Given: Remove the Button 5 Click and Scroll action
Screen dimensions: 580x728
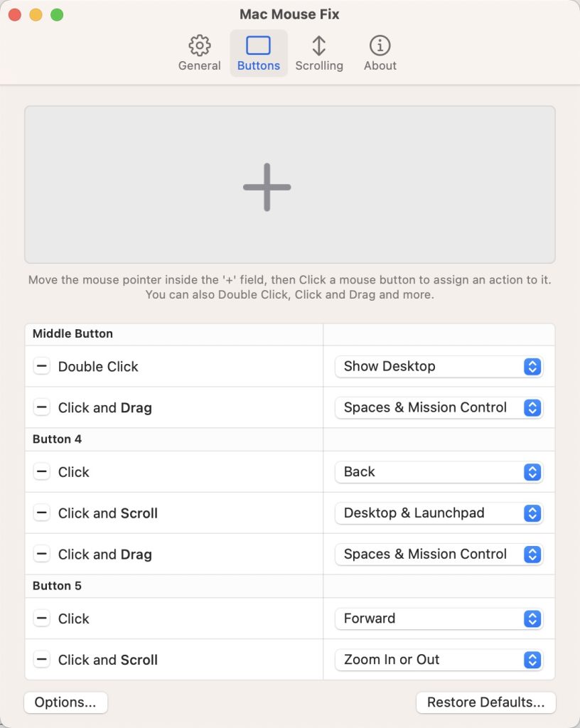Looking at the screenshot, I should tap(42, 660).
